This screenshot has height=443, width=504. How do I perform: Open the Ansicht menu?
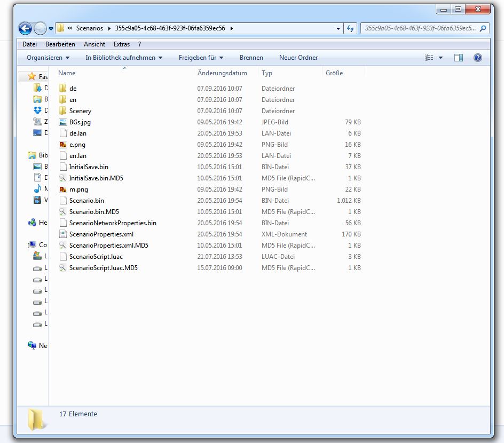pos(94,44)
